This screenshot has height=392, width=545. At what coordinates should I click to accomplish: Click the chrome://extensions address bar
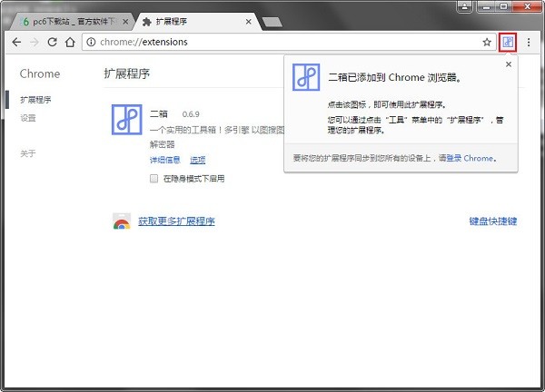[x=272, y=42]
